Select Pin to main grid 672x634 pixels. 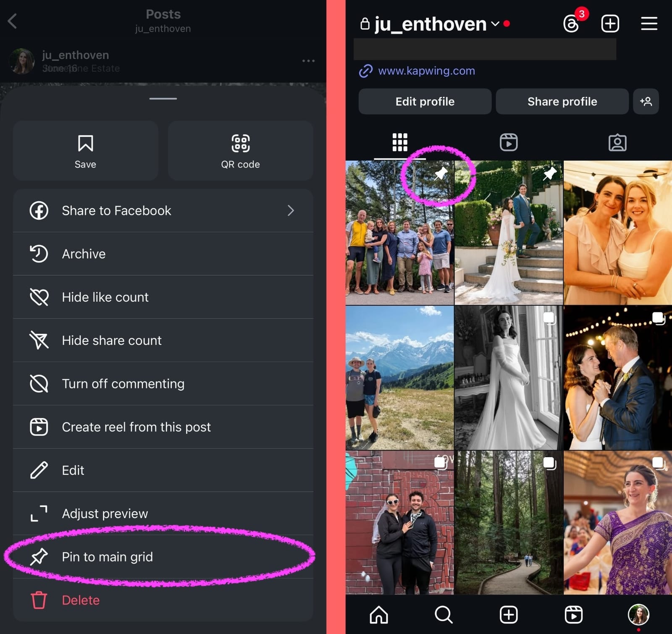(x=108, y=557)
